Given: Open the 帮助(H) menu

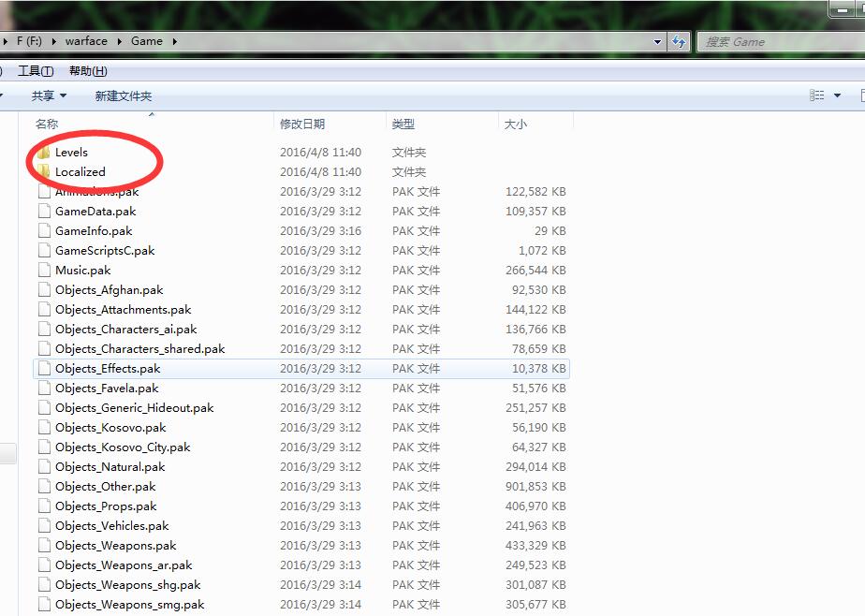Looking at the screenshot, I should (88, 71).
